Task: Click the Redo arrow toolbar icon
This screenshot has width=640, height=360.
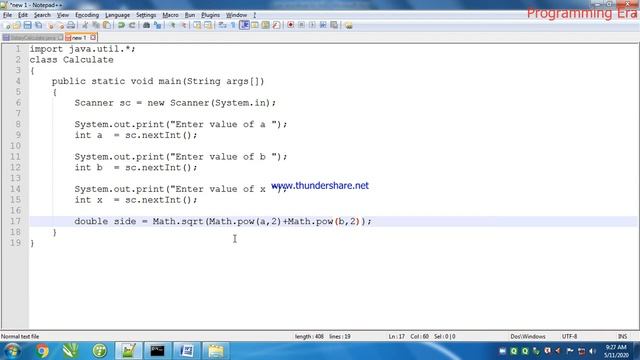Action: (x=132, y=25)
